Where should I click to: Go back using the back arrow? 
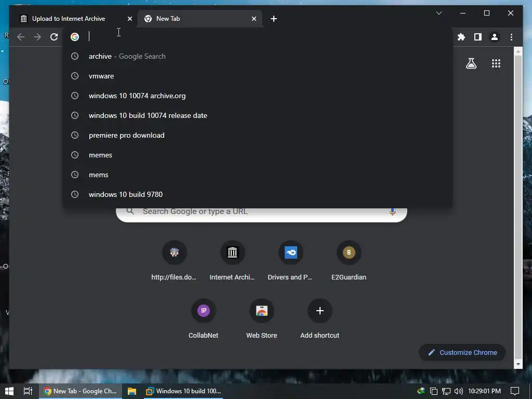pyautogui.click(x=21, y=37)
